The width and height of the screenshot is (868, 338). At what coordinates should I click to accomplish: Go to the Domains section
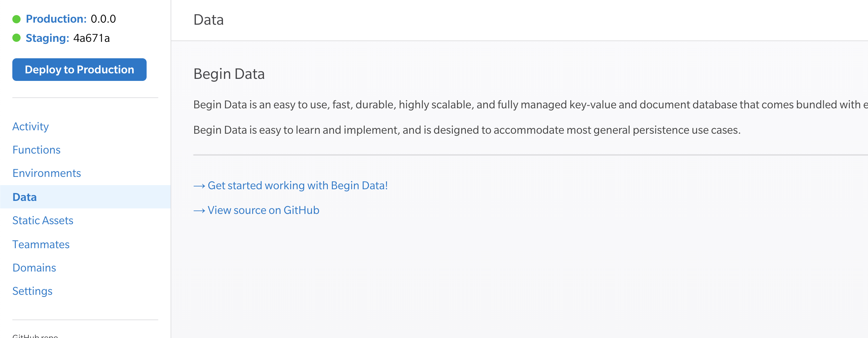click(x=34, y=268)
